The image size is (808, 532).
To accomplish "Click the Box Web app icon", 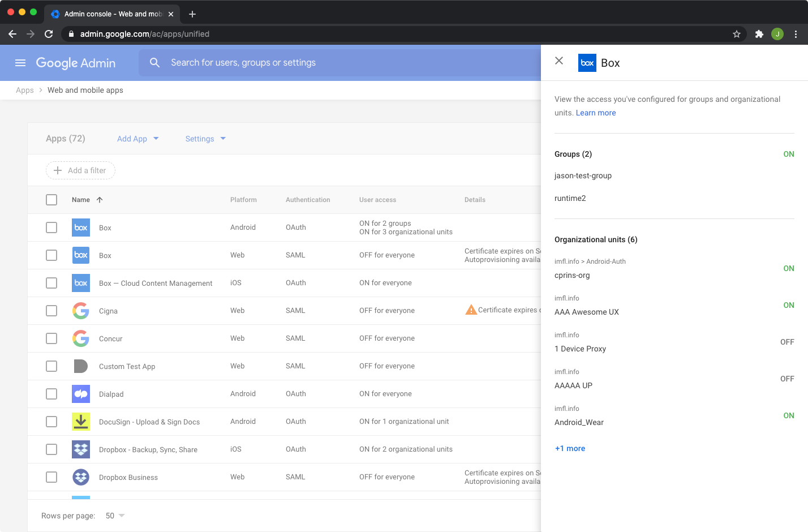I will pos(81,255).
